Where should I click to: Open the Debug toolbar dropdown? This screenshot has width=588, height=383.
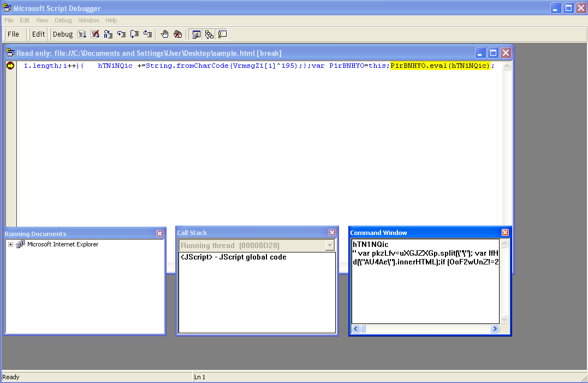click(x=63, y=34)
